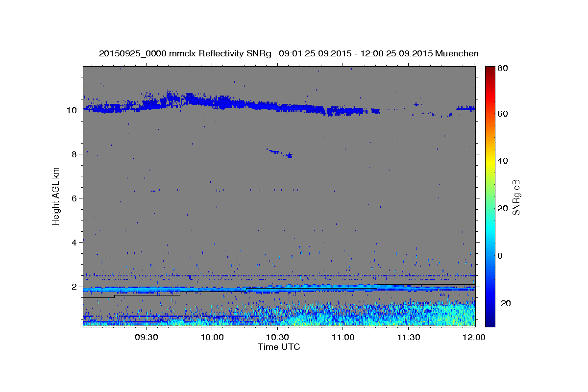
Task: Click the 12:00 time tick label
Action: click(x=474, y=338)
